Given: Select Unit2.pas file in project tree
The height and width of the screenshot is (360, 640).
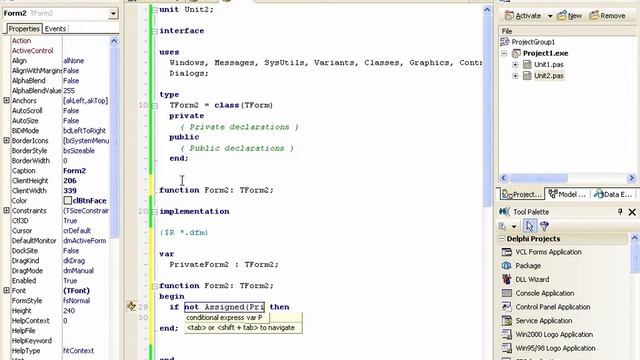Looking at the screenshot, I should pos(549,76).
